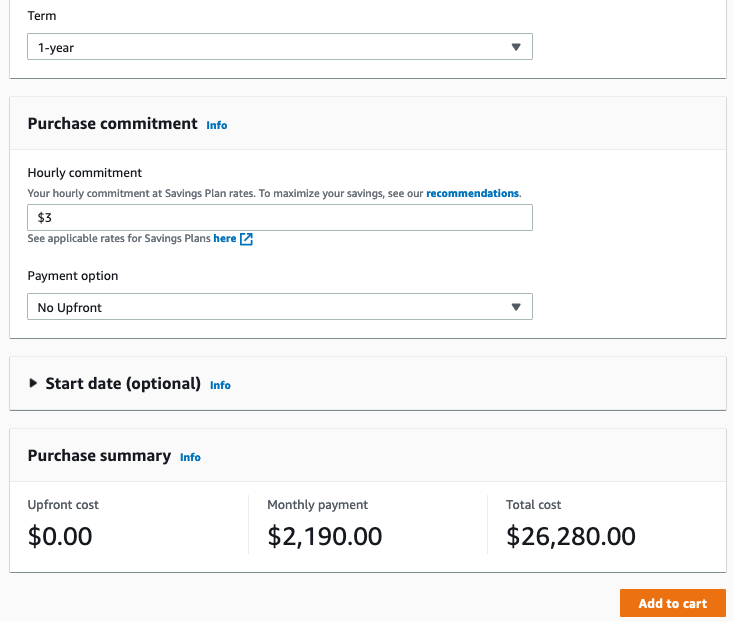Open the external link icon beside "here"
The height and width of the screenshot is (621, 733).
pos(246,239)
